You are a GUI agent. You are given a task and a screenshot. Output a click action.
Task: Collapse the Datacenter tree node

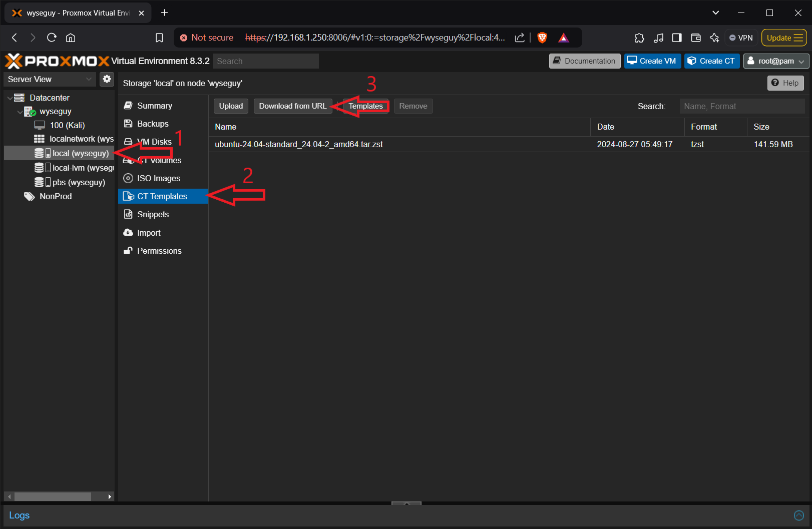tap(10, 98)
